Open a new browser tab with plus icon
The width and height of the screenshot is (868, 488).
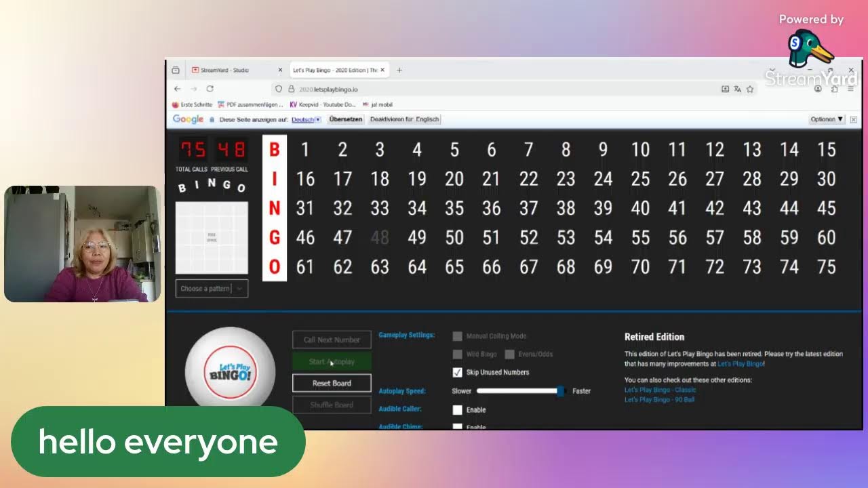coord(399,70)
